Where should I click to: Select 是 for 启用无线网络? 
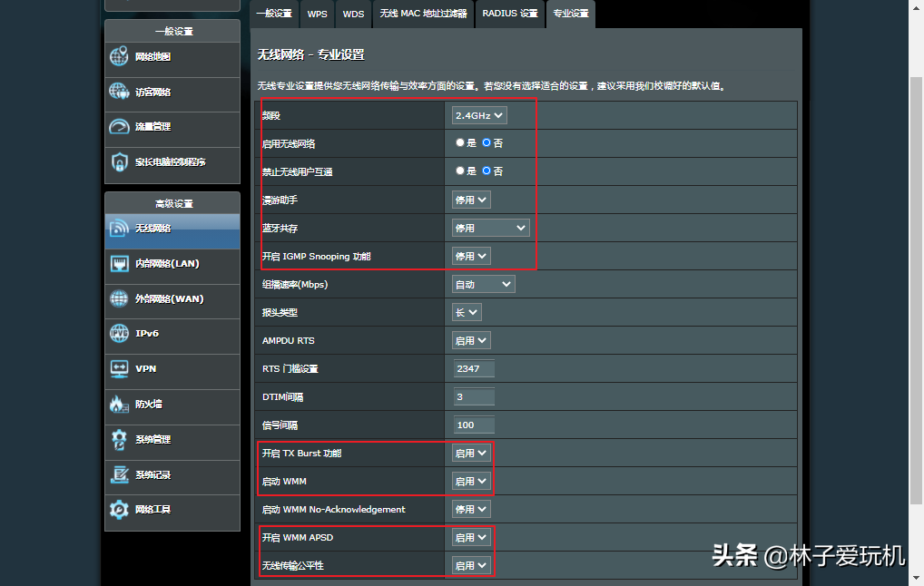(x=460, y=142)
